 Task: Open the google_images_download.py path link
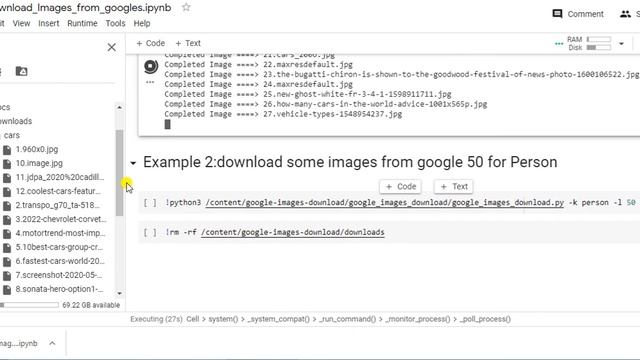click(x=384, y=202)
